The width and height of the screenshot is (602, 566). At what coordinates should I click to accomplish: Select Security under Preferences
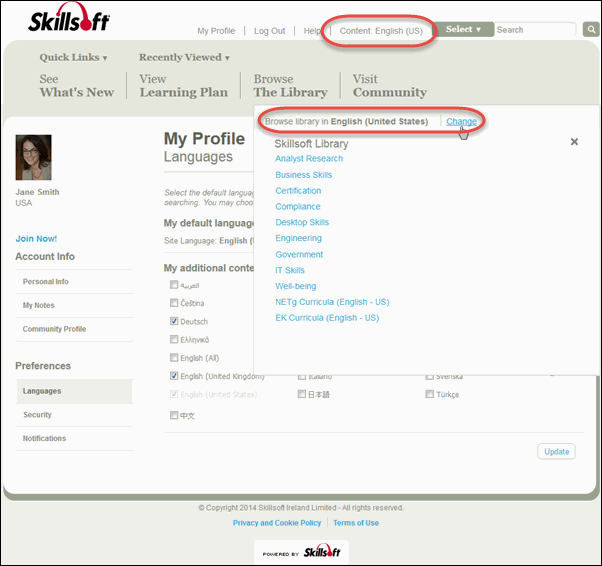(38, 415)
